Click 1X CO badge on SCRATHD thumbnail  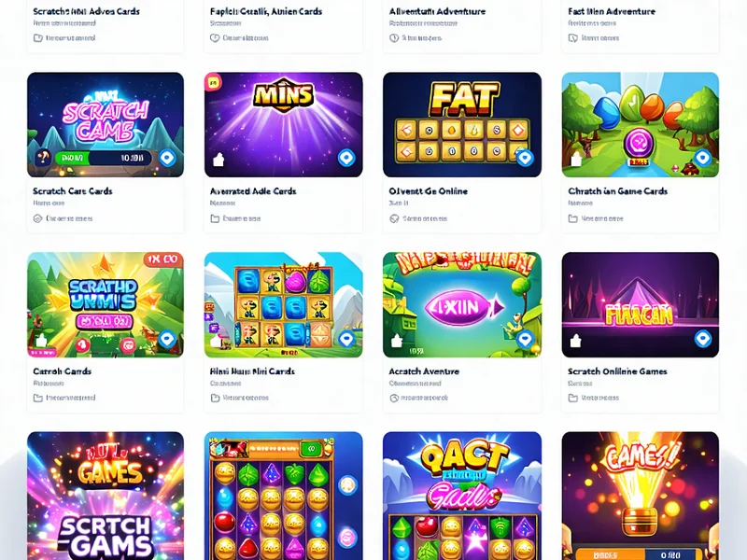[x=162, y=259]
